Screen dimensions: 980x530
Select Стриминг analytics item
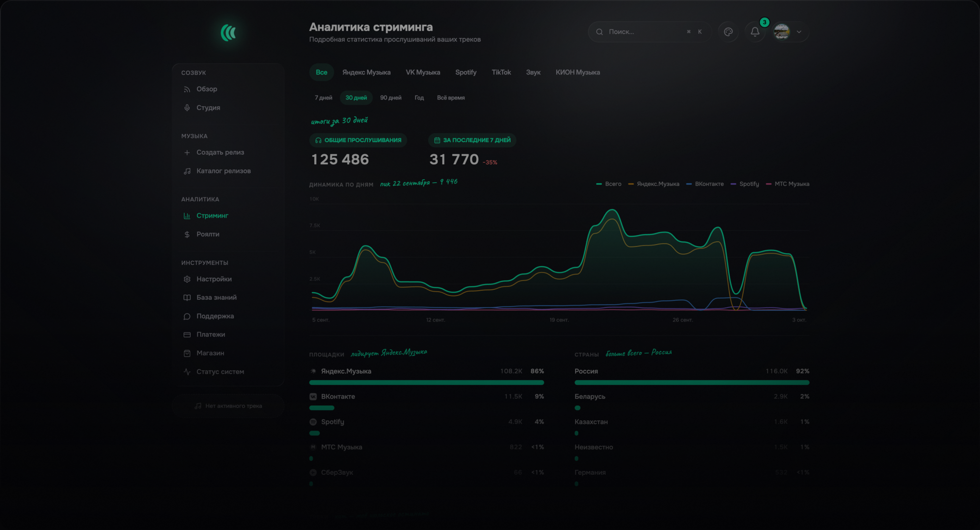coord(228,216)
